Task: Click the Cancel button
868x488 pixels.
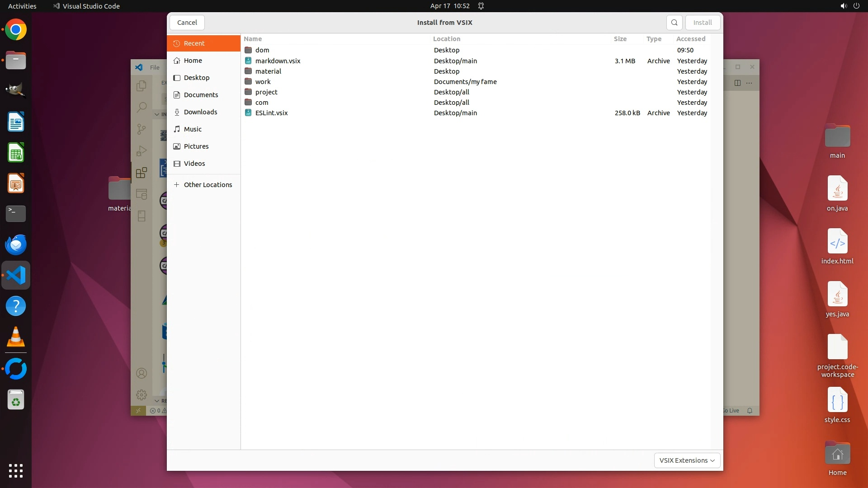Action: (187, 23)
